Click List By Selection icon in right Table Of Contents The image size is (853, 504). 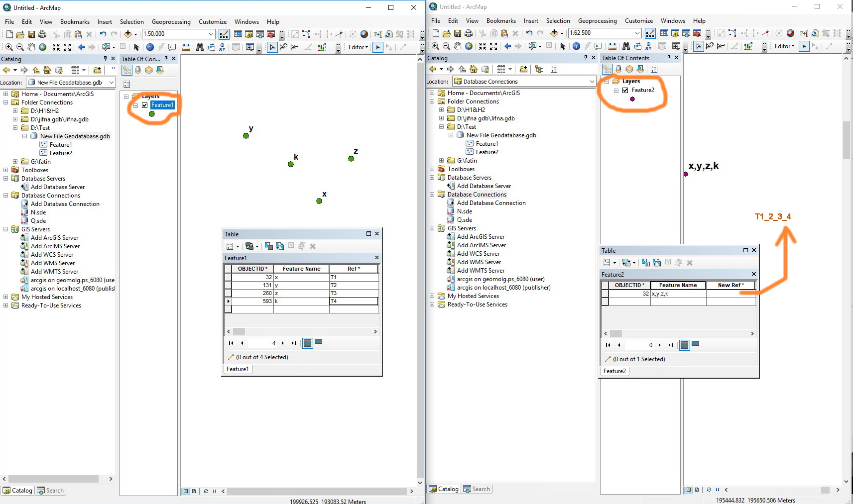(640, 69)
